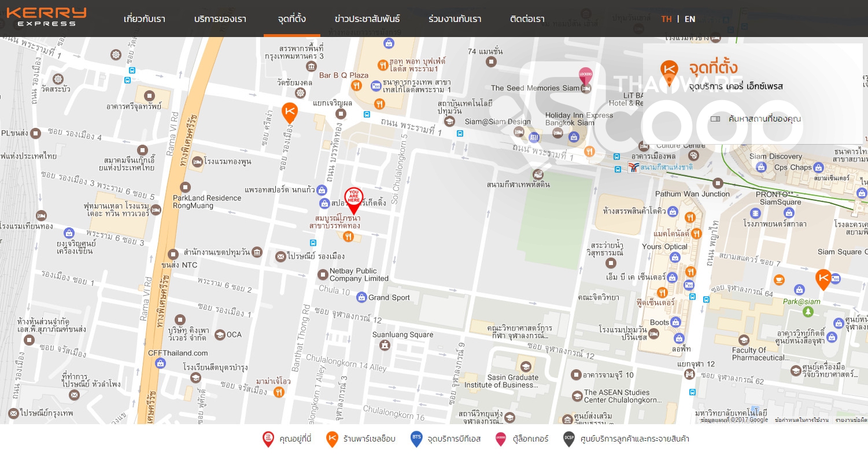The height and width of the screenshot is (456, 868).
Task: Click the อาคารศรีจุลทรัพย์ building icon
Action: pos(149,95)
